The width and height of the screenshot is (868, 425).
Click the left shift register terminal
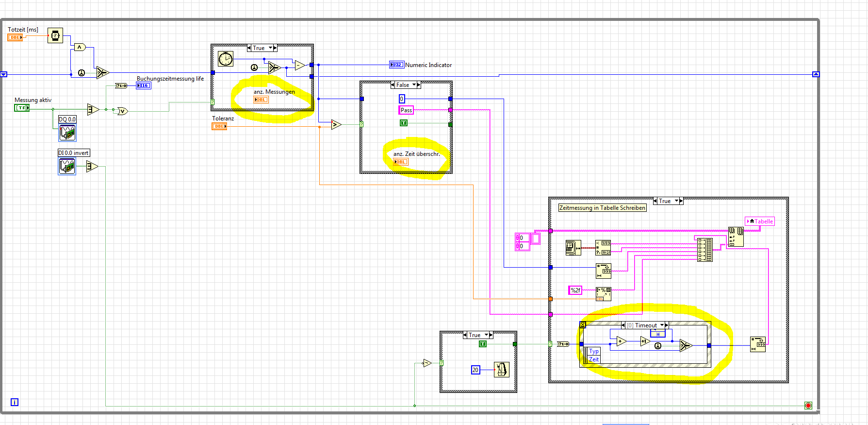point(3,74)
